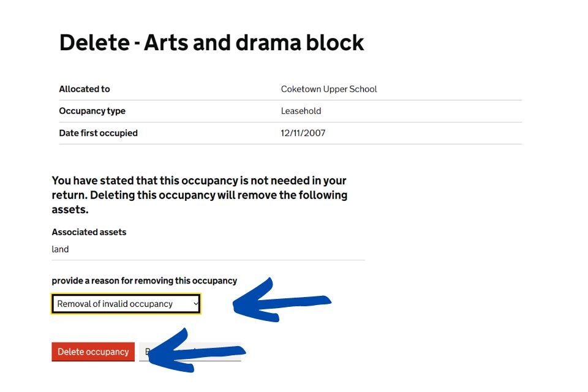Click the 'provide a reason for removing' label
The width and height of the screenshot is (588, 392).
click(x=144, y=281)
